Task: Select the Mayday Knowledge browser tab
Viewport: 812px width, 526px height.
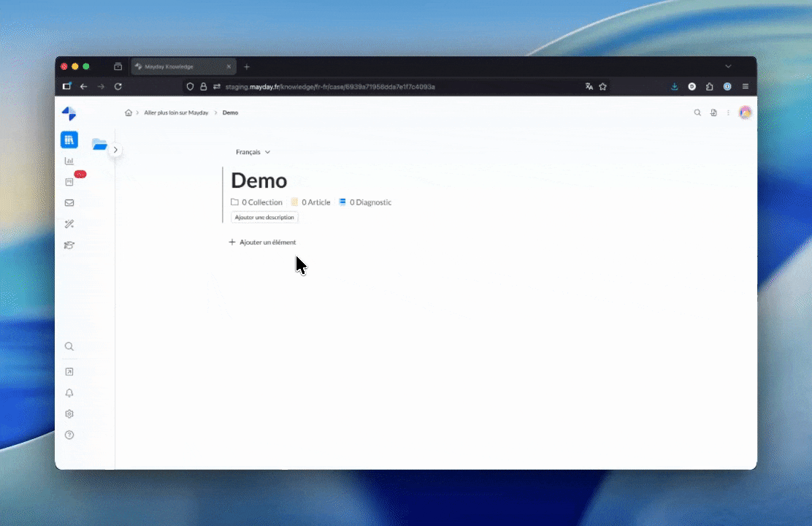Action: point(179,66)
